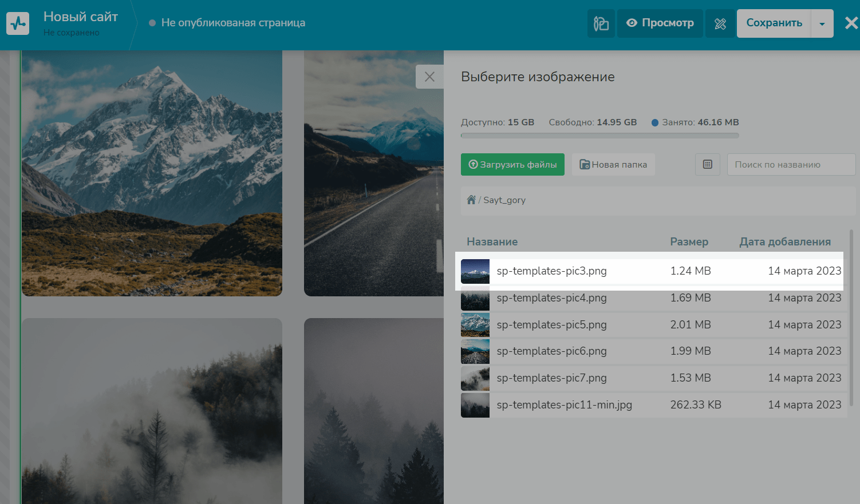Viewport: 860px width, 504px height.
Task: Focus the Поиск по названию search field
Action: coord(791,164)
